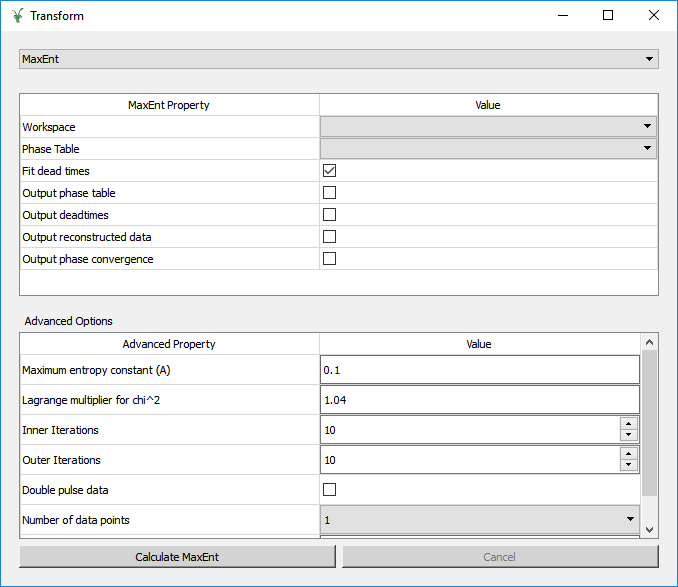
Task: Check Output phase convergence box
Action: point(329,259)
